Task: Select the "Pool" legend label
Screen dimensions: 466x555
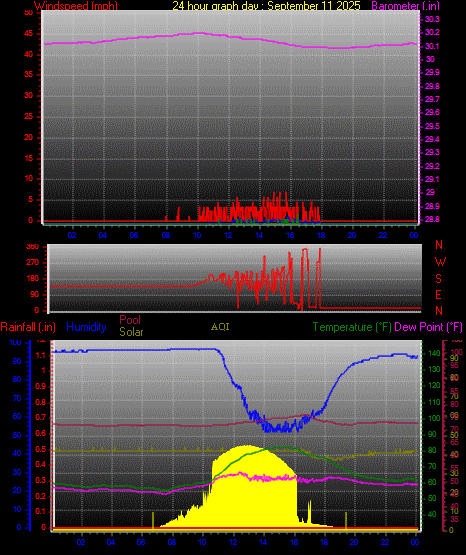Action: [x=130, y=320]
